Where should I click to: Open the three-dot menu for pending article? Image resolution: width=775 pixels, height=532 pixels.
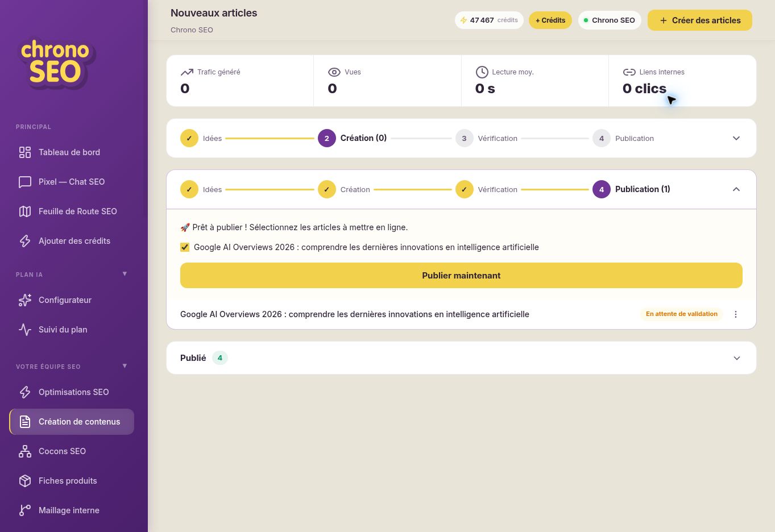736,314
